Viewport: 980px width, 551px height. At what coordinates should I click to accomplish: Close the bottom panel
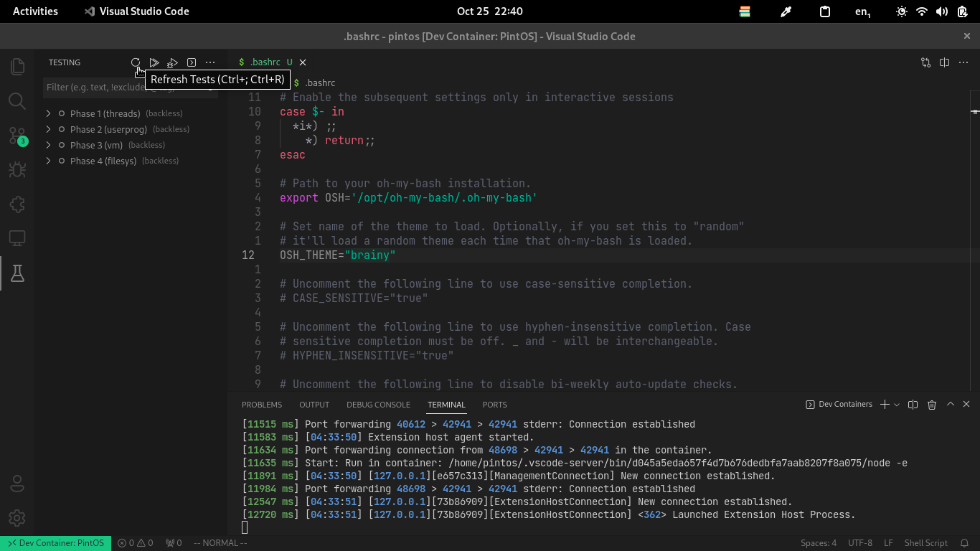coord(966,405)
